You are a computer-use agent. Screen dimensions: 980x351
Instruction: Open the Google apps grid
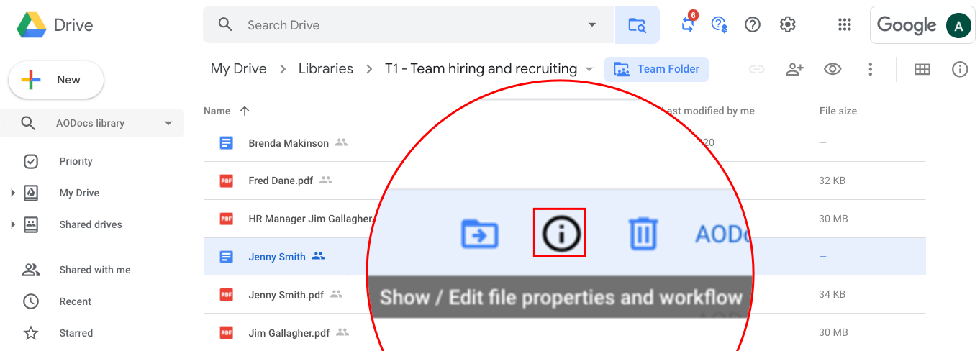tap(845, 25)
